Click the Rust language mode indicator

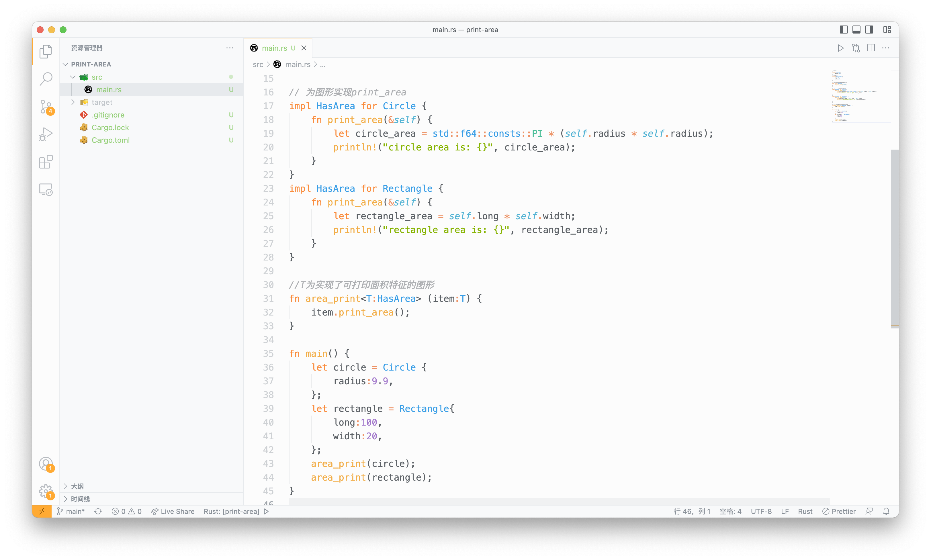pyautogui.click(x=805, y=511)
